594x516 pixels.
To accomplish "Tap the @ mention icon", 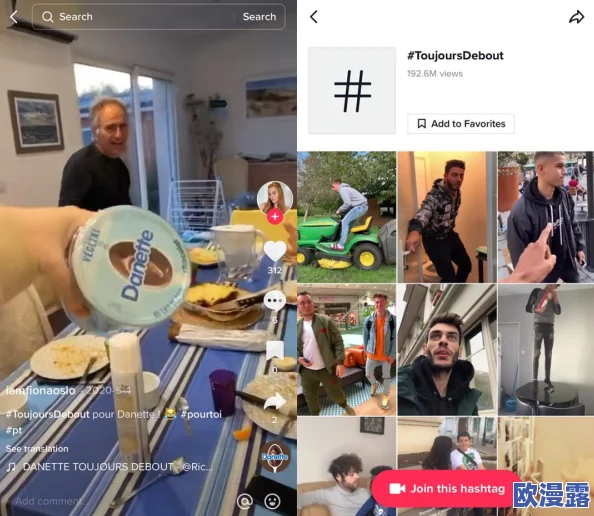I will tap(245, 501).
